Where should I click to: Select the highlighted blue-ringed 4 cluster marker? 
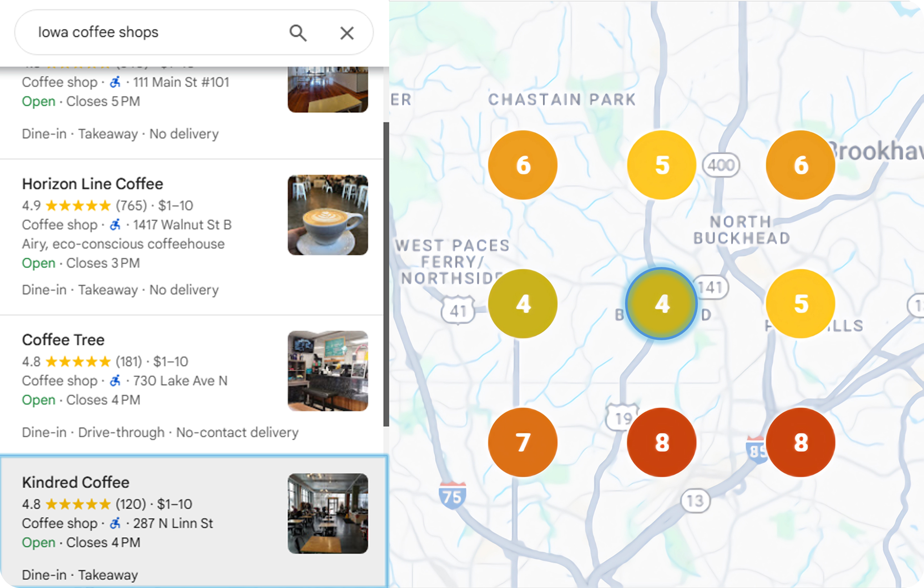pos(662,304)
